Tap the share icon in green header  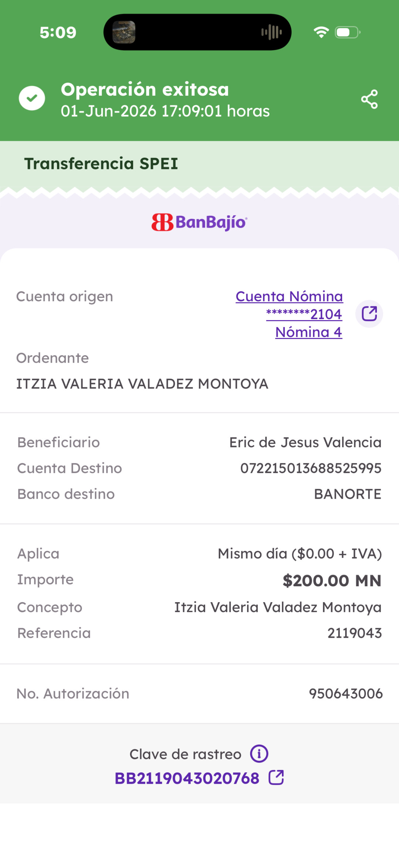pos(369,99)
